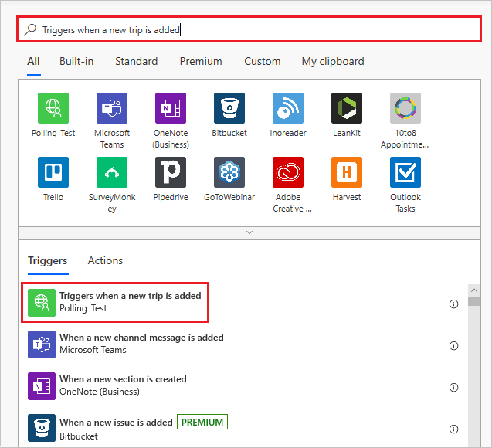This screenshot has height=448, width=492.
Task: Show info for Teams channel message trigger
Action: (x=453, y=346)
